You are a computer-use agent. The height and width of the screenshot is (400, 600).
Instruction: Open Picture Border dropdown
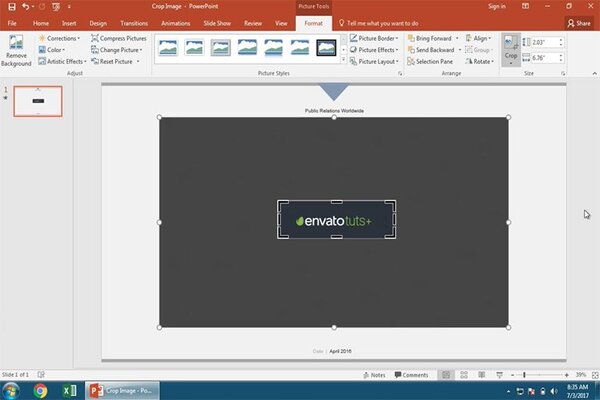[x=374, y=38]
